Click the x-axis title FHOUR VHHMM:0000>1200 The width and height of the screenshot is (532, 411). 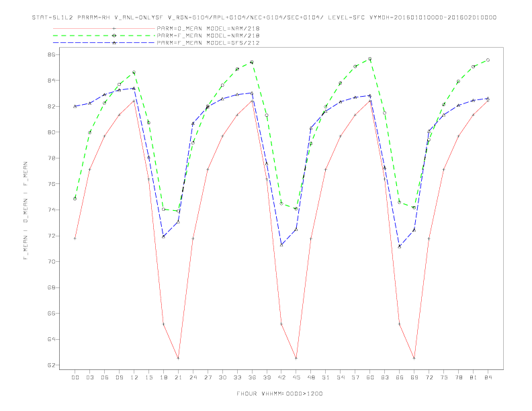click(x=279, y=394)
